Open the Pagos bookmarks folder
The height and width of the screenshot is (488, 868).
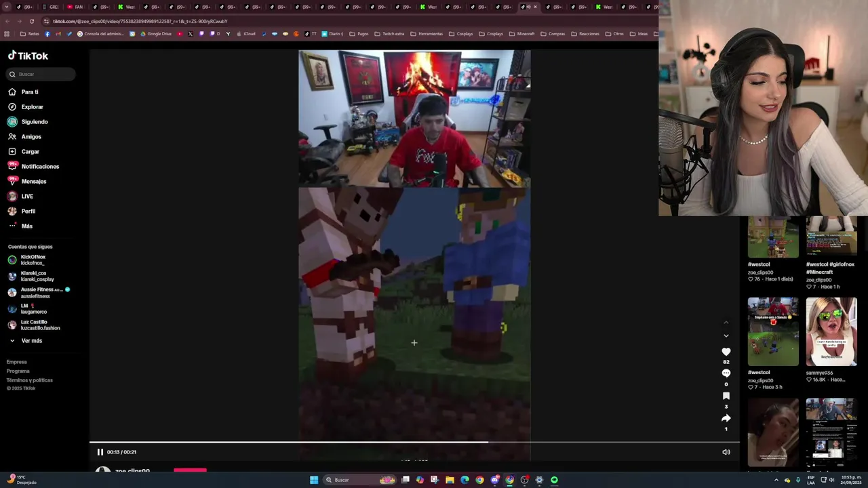(359, 34)
